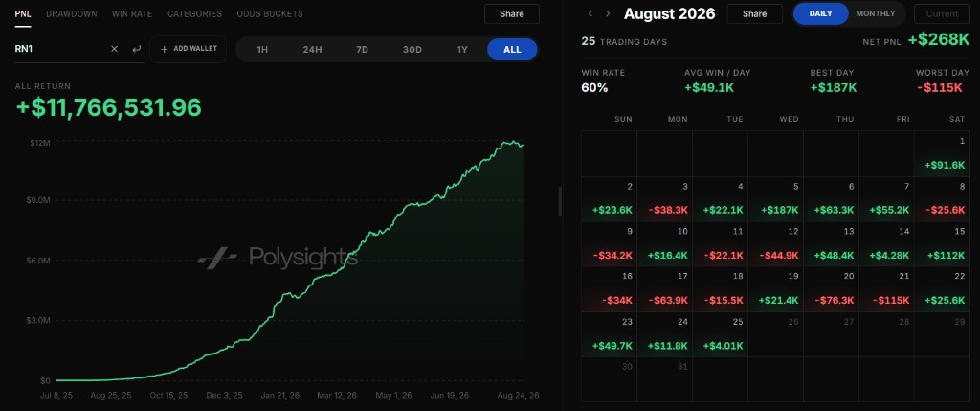
Task: Submit wallet with the enter arrow icon
Action: (x=136, y=49)
